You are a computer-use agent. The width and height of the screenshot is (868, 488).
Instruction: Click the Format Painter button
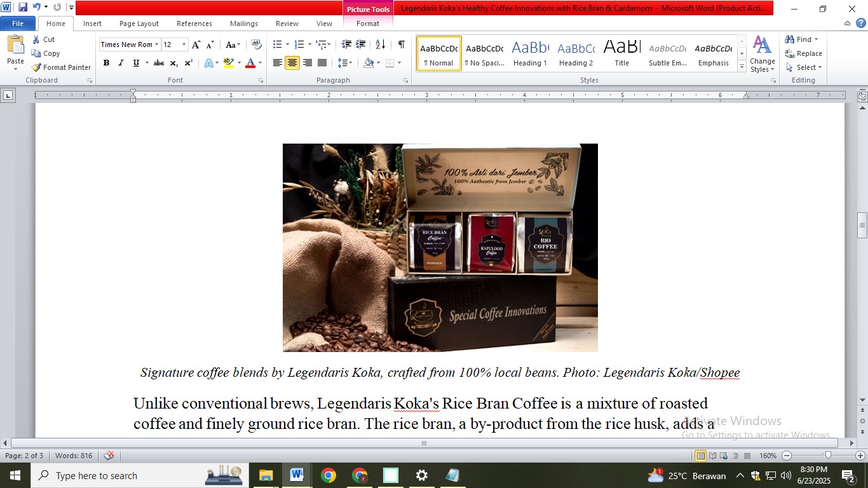click(62, 67)
